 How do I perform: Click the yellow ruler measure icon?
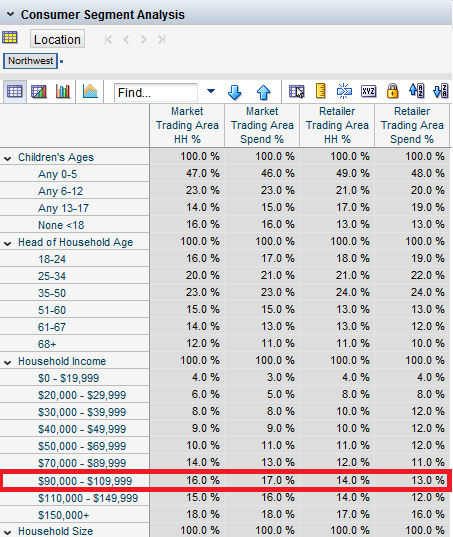[320, 91]
